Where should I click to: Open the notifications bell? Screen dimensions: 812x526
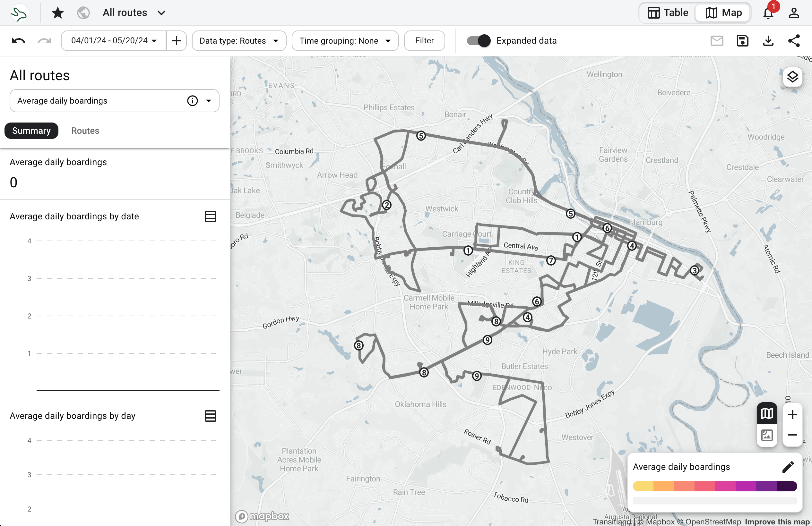768,13
